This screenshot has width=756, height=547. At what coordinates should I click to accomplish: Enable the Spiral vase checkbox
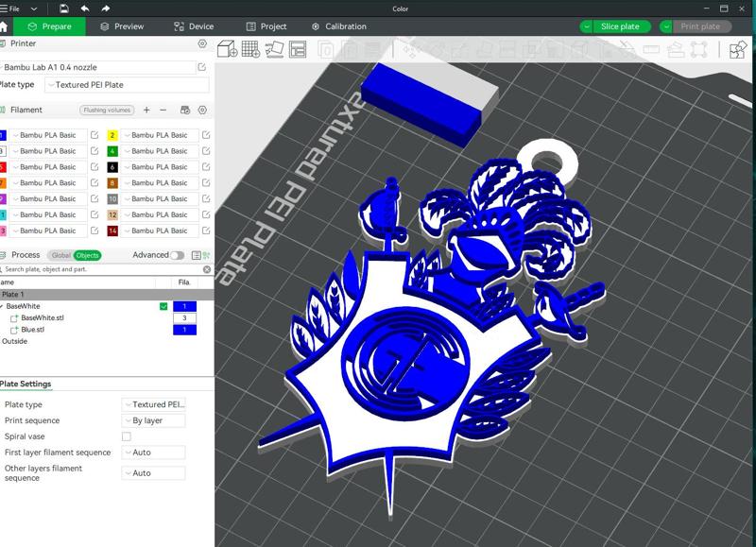coord(129,436)
